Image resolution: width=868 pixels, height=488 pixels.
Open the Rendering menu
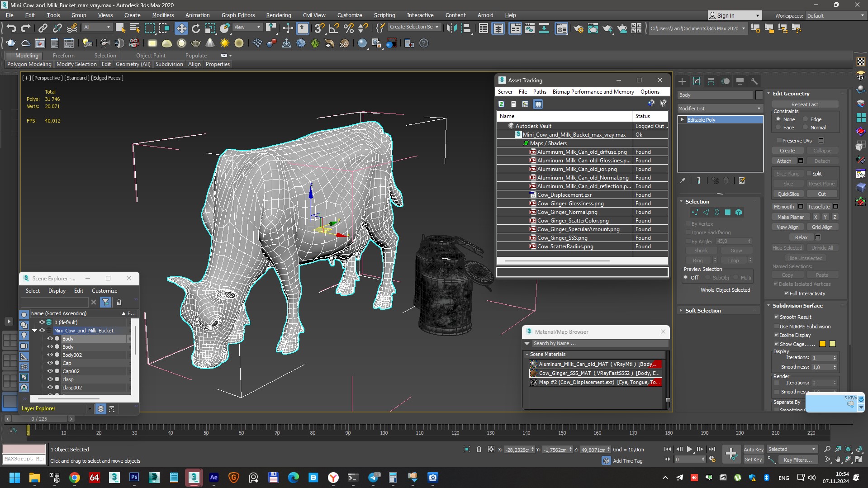[279, 15]
